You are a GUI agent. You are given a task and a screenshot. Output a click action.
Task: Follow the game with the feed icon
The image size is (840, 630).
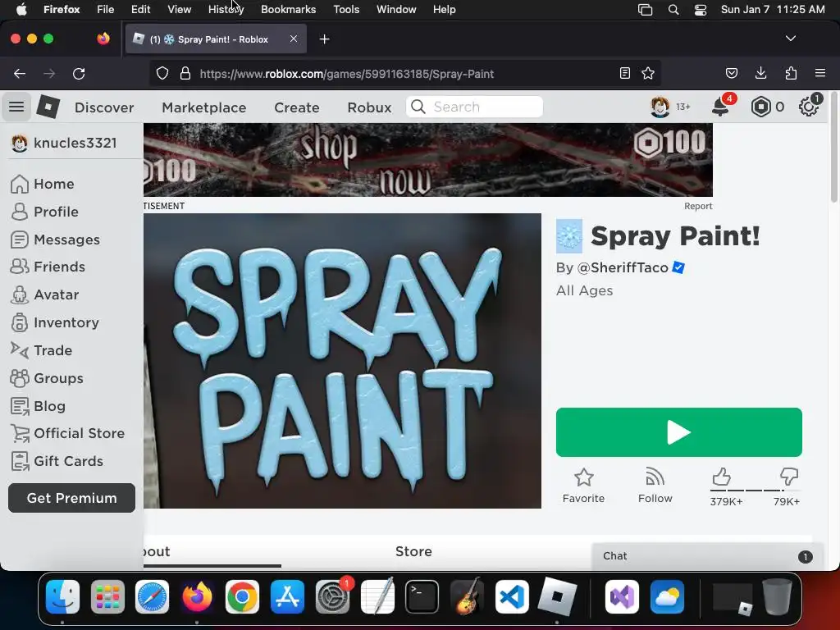(655, 486)
